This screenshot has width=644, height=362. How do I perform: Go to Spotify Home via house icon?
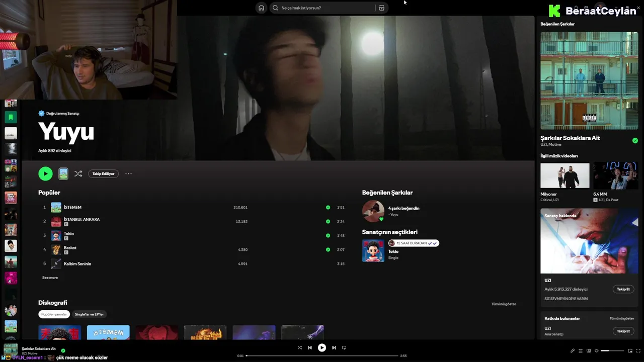pyautogui.click(x=261, y=8)
